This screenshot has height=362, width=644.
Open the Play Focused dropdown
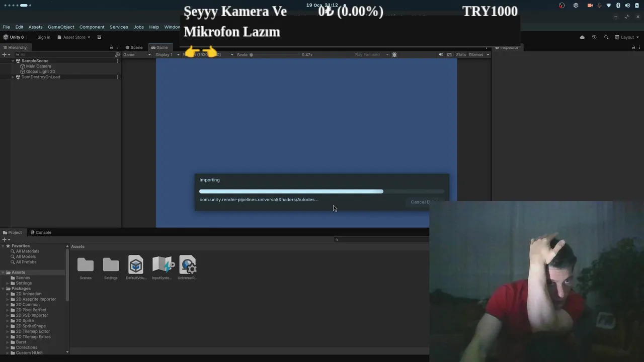point(371,55)
